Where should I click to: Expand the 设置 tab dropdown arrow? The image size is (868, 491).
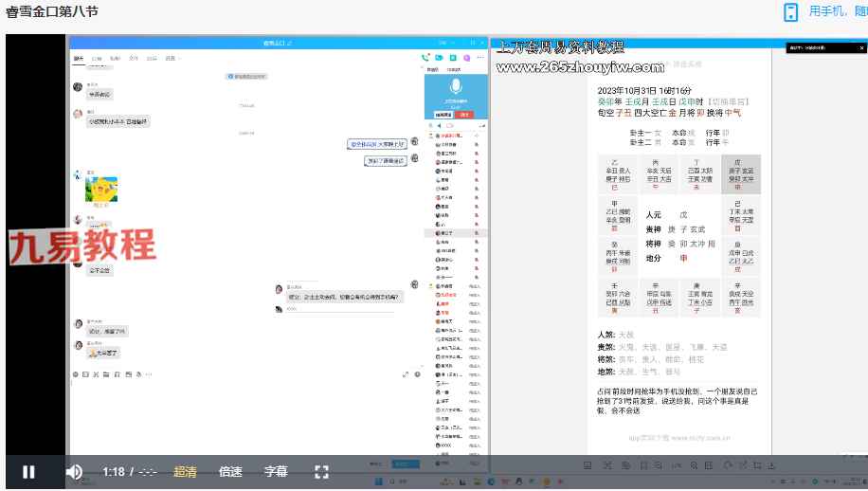(181, 58)
